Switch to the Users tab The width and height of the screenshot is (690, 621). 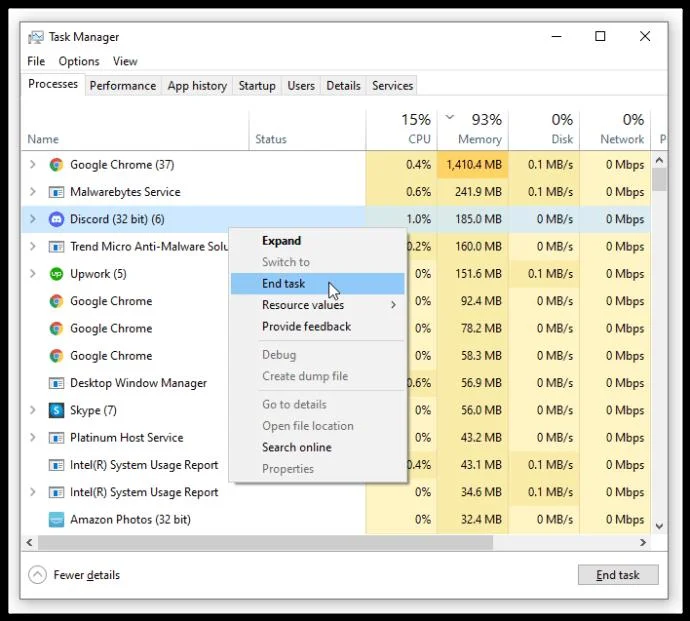pos(301,86)
